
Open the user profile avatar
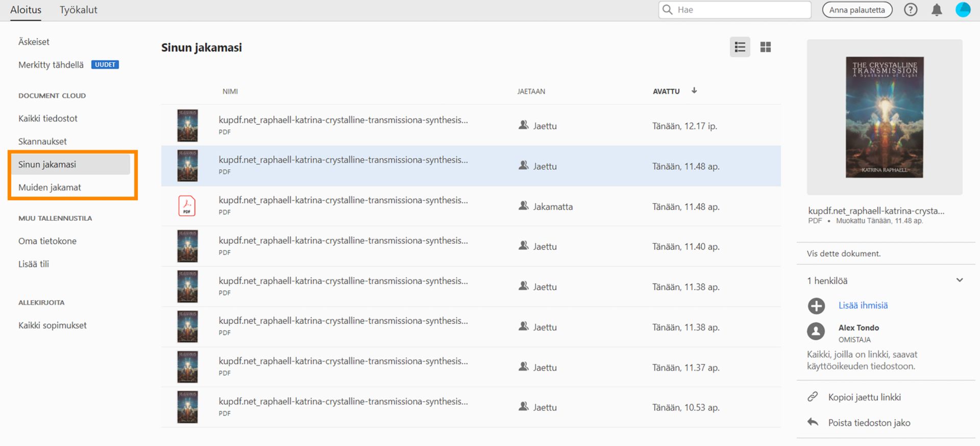coord(963,10)
